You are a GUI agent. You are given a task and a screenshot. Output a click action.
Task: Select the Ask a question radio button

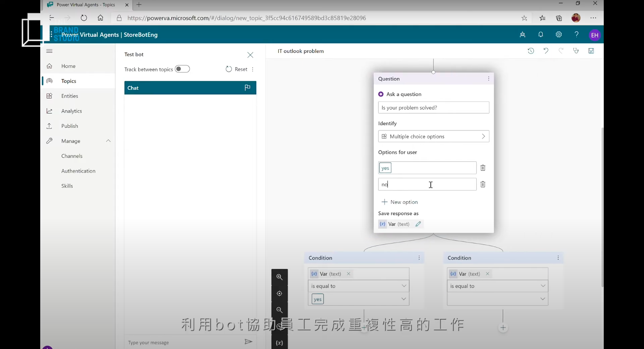click(381, 94)
